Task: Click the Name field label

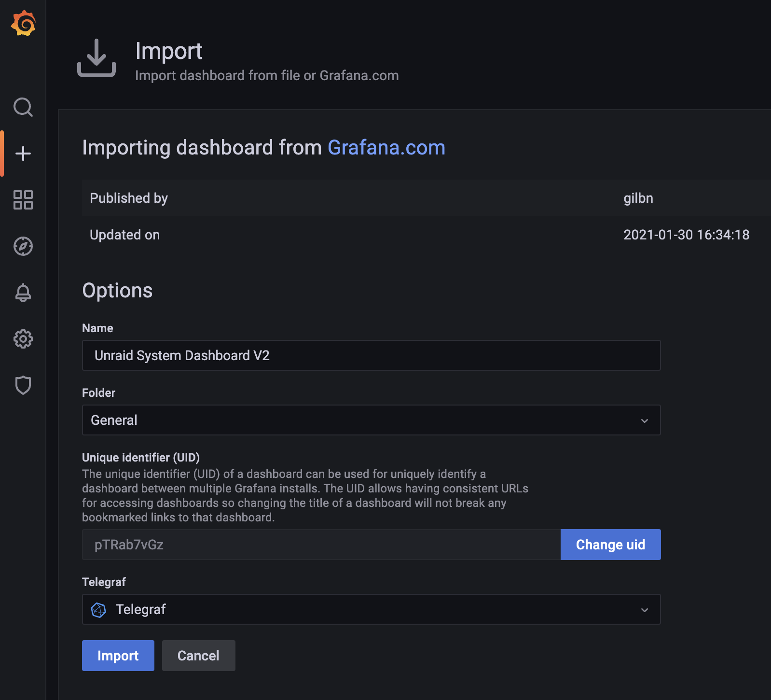Action: pyautogui.click(x=97, y=328)
